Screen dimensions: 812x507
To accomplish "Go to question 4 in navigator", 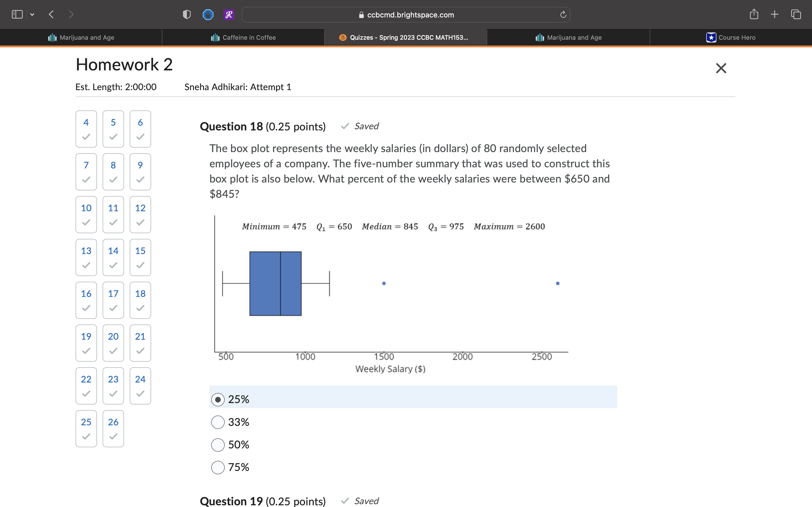I will (86, 129).
